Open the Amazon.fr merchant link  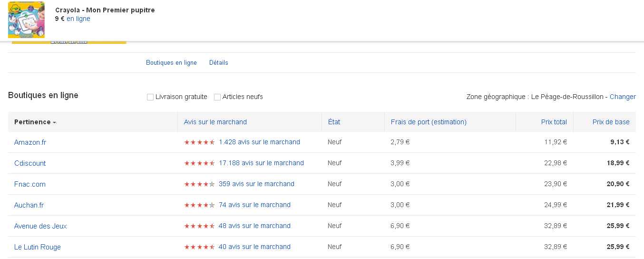30,142
